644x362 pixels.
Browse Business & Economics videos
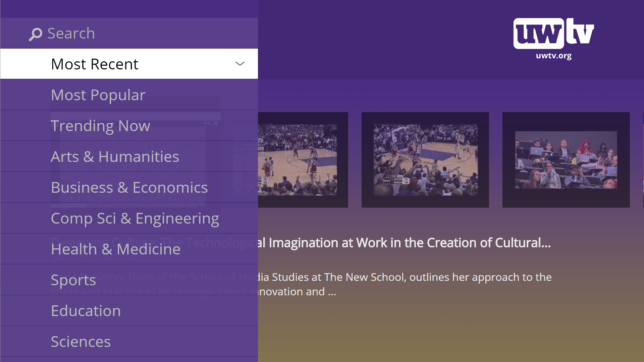(129, 187)
